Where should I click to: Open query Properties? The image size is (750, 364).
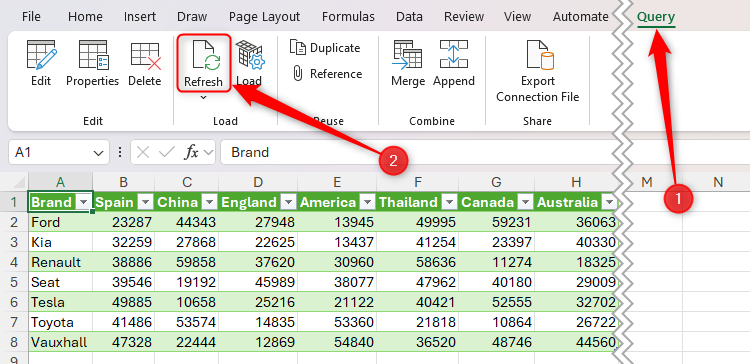coord(92,63)
